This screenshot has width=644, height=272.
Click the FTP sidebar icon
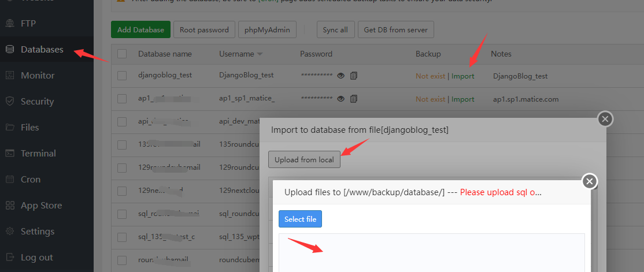point(10,24)
